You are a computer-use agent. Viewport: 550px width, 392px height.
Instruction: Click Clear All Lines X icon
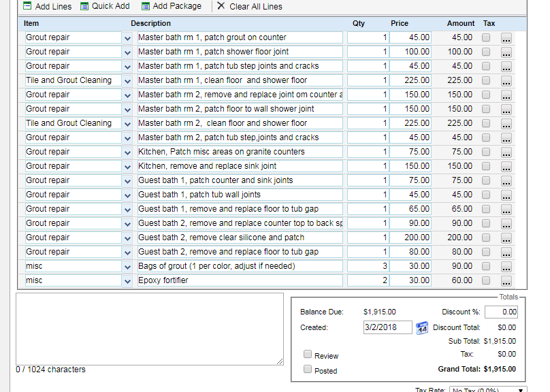[x=221, y=6]
